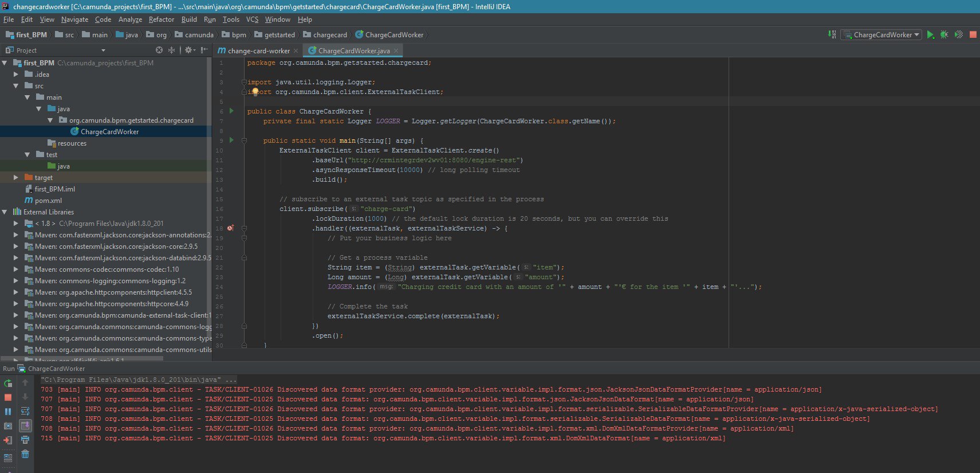Collapse the first_BPM root node
This screenshot has width=980, height=473.
5,63
